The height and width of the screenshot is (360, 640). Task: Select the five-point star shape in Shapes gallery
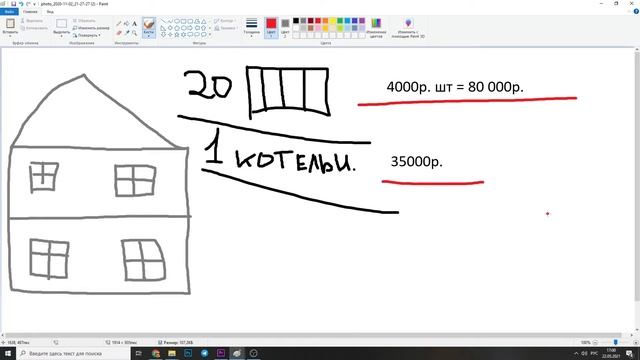click(x=177, y=35)
